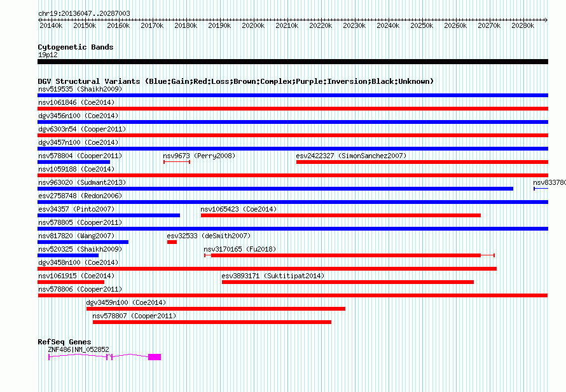Open esv2422327 (SimonSanchez2007) variant label
The width and height of the screenshot is (566, 392).
[x=351, y=156]
